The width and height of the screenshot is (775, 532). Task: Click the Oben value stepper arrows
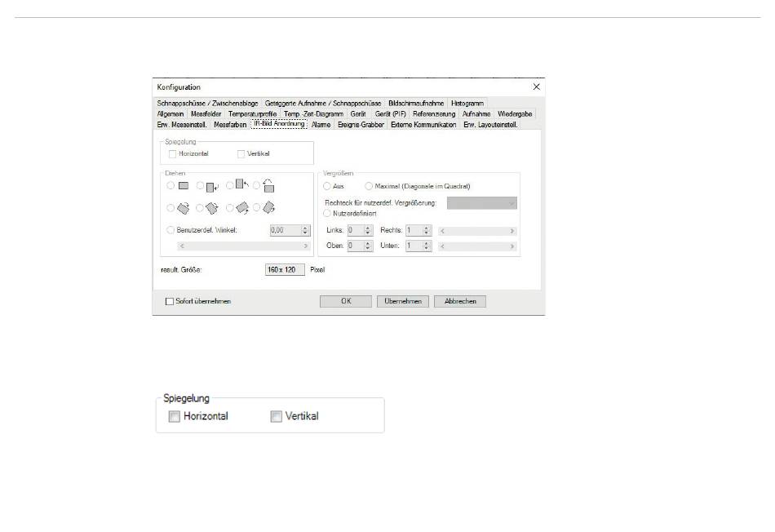(x=368, y=246)
